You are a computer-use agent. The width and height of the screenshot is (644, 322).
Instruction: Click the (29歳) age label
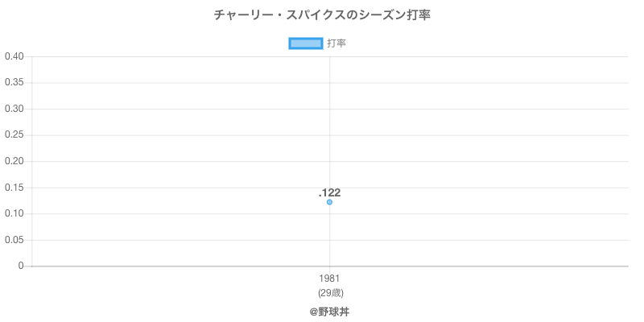pos(329,292)
